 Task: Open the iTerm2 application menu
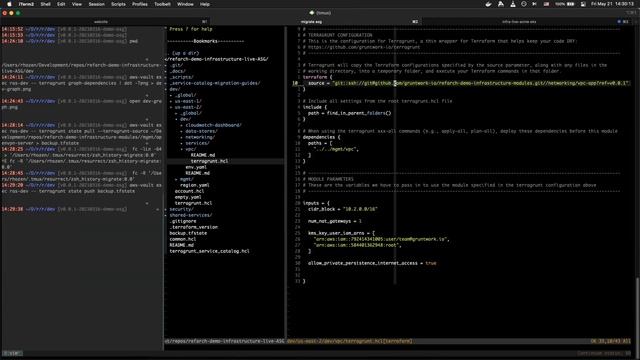[x=26, y=4]
